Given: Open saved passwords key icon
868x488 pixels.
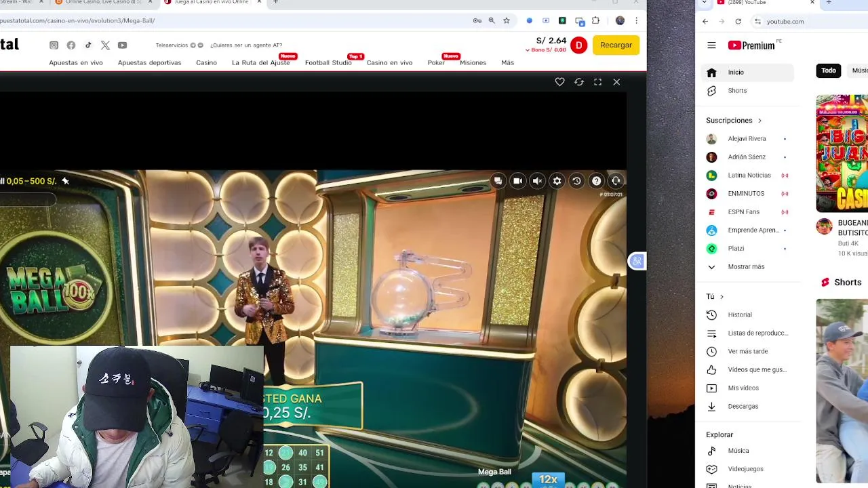Looking at the screenshot, I should point(477,21).
